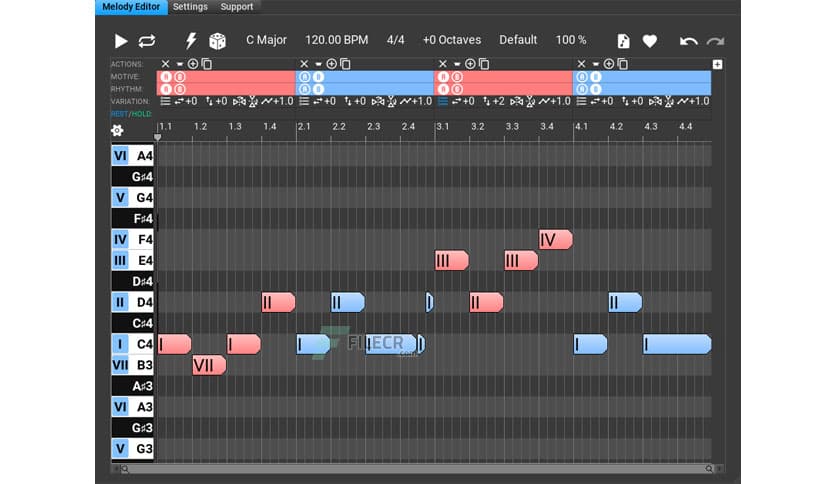Select Rhythm B for bar 3
Screen dimensions: 836x484
tap(457, 89)
